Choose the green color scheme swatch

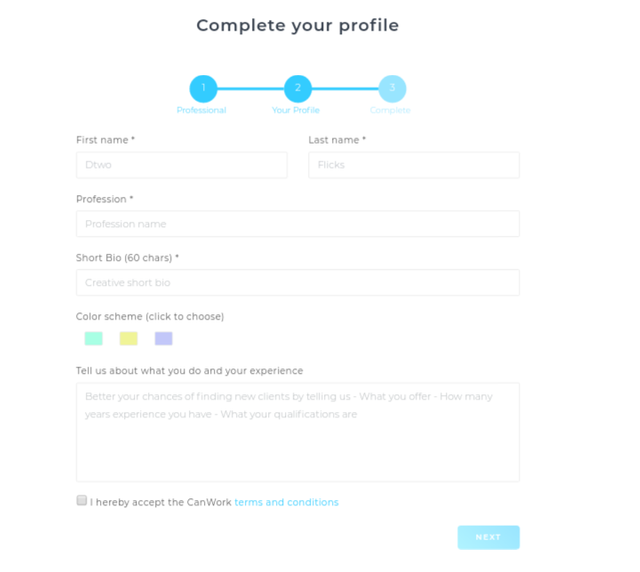coord(93,339)
